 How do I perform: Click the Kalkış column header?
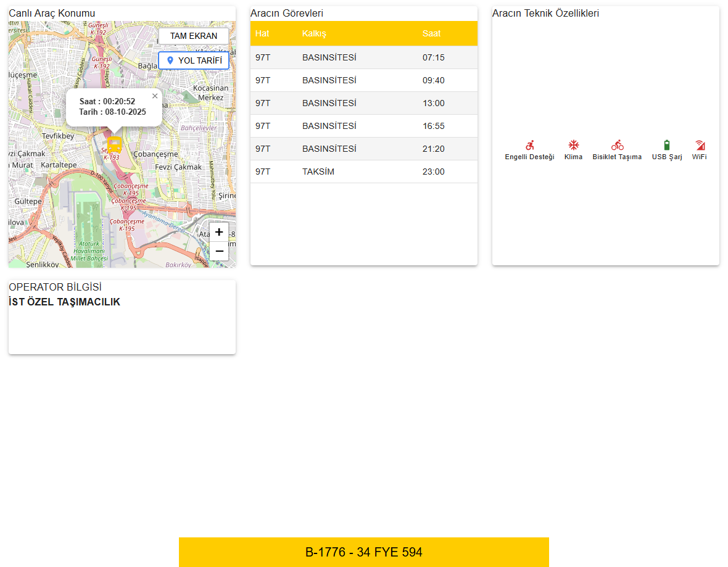(314, 33)
